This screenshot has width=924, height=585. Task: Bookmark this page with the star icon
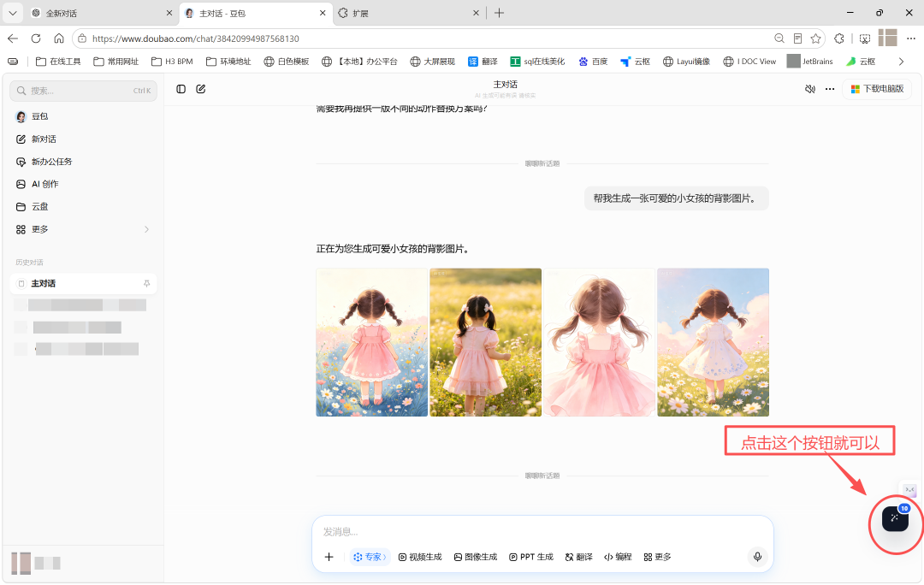pyautogui.click(x=815, y=38)
